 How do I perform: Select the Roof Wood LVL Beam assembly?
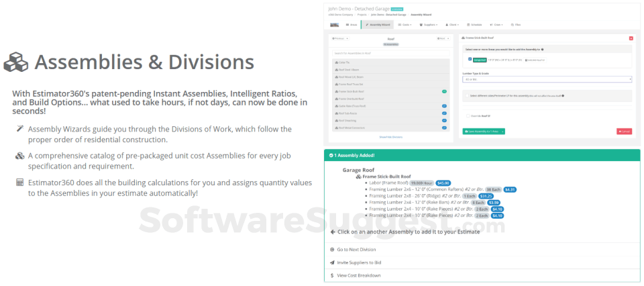pos(390,77)
